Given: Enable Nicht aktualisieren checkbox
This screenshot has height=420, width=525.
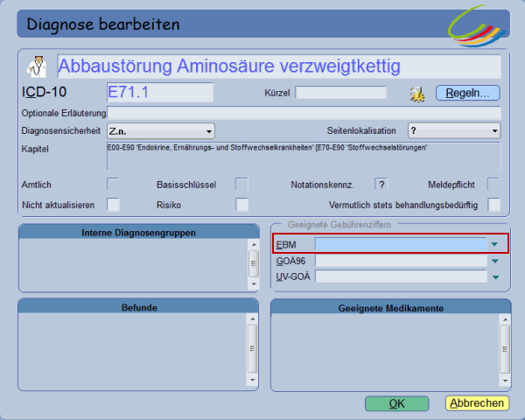Looking at the screenshot, I should coord(113,205).
